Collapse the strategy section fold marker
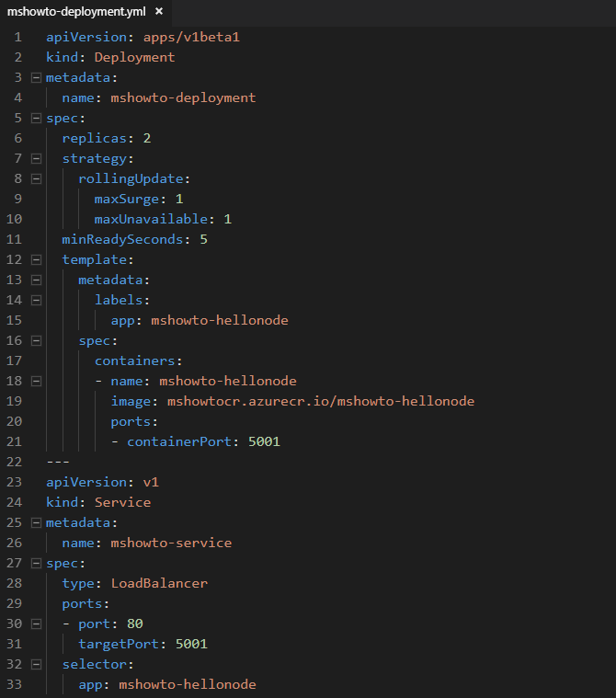 (x=36, y=159)
